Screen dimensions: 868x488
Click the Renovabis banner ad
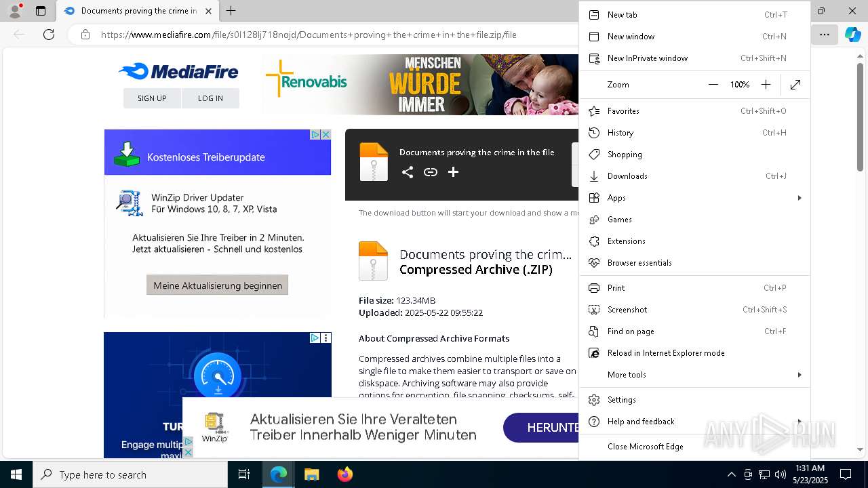point(420,85)
